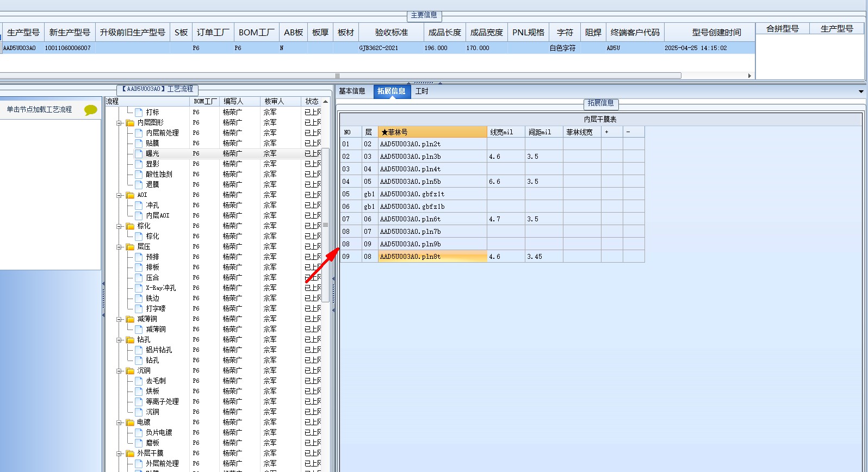Select the 拓展信息 tab
868x472 pixels.
[x=392, y=91]
